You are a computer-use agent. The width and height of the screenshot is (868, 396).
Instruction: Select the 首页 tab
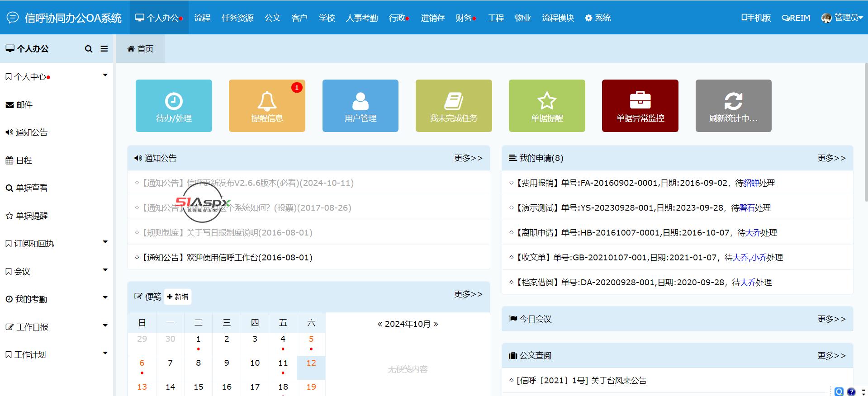(x=140, y=49)
